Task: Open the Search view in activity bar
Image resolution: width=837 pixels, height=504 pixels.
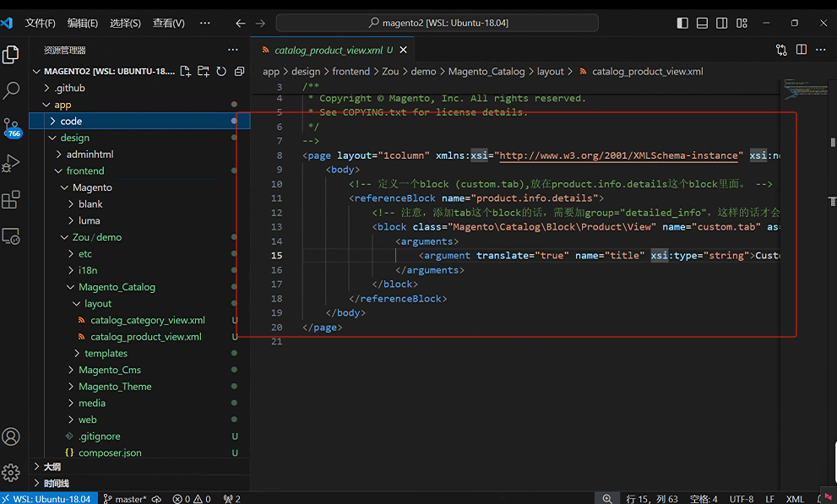Action: point(12,89)
